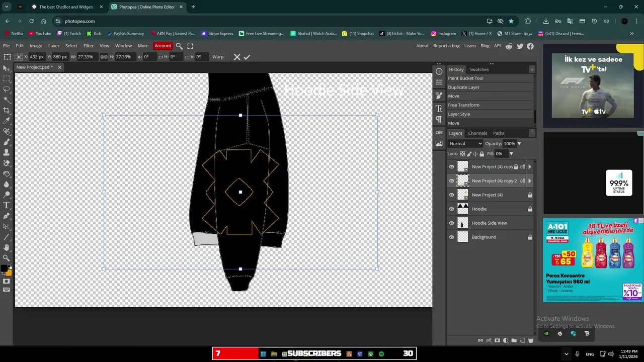Open the History panel menu
Image resolution: width=644 pixels, height=362 pixels.
pos(532,69)
